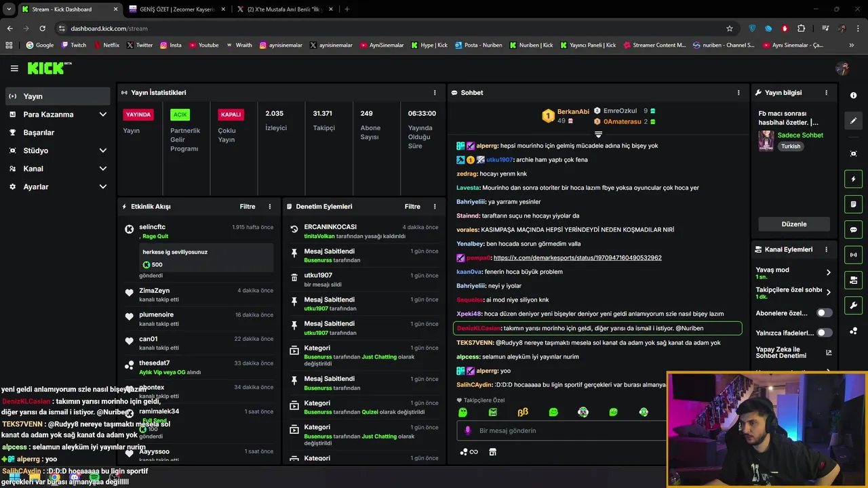
Task: Click the Sadece Sohbet category link
Action: [800, 135]
